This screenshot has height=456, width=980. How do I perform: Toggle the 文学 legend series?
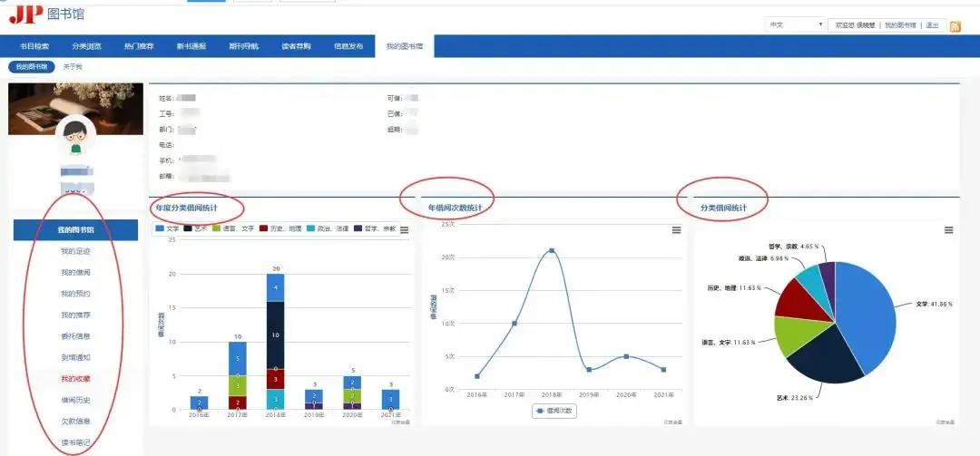coord(167,229)
